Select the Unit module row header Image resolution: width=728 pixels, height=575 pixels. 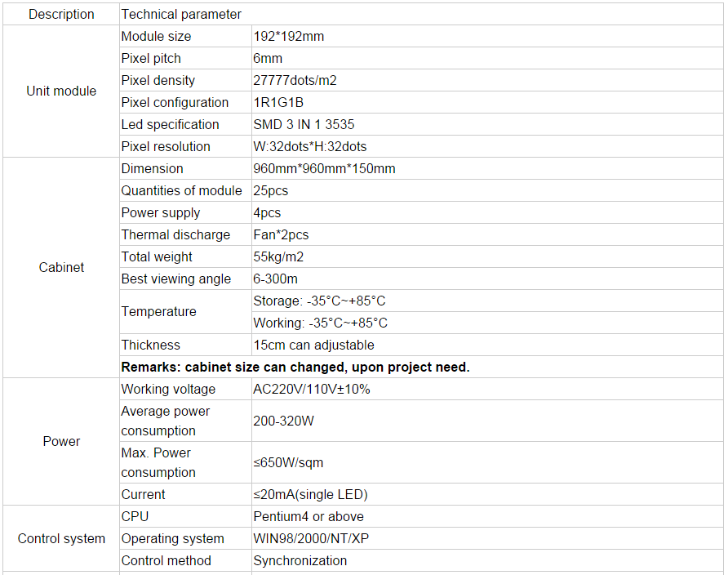pyautogui.click(x=61, y=91)
